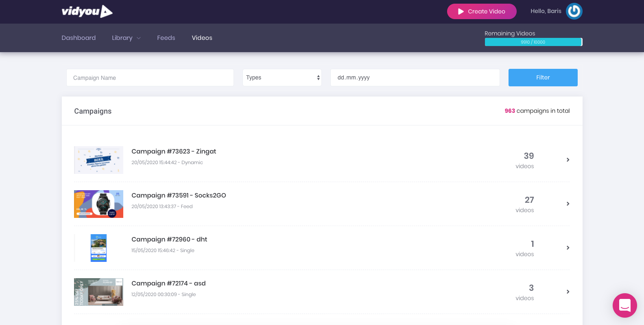Click the vidyou logo
Viewport: 644px width, 325px height.
pos(87,11)
